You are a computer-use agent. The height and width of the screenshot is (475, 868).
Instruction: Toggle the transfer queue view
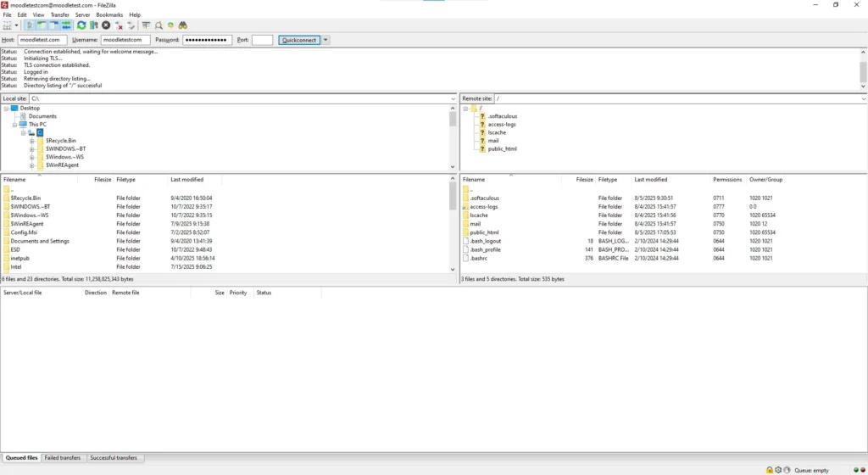[66, 25]
